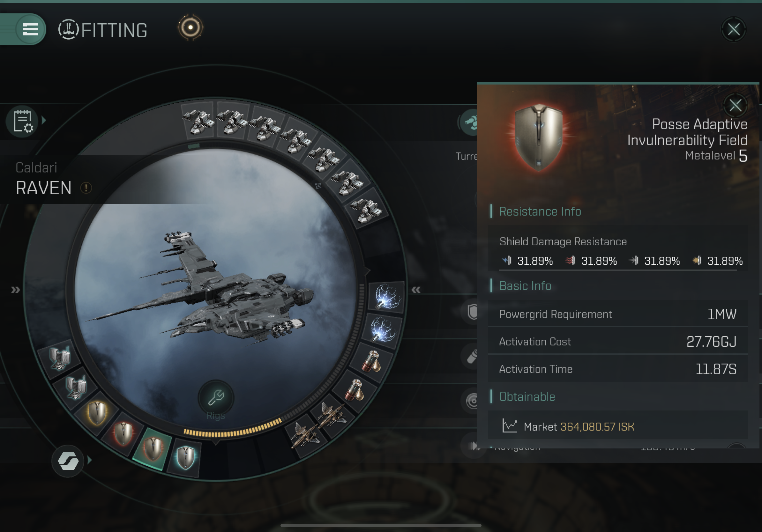Viewport: 762px width, 532px height.
Task: Open the Rigs wrench button
Action: click(x=216, y=397)
